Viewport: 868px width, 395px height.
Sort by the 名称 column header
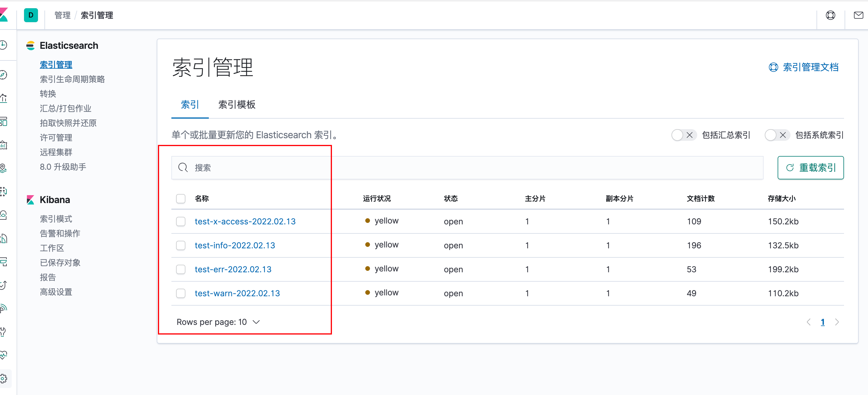202,199
